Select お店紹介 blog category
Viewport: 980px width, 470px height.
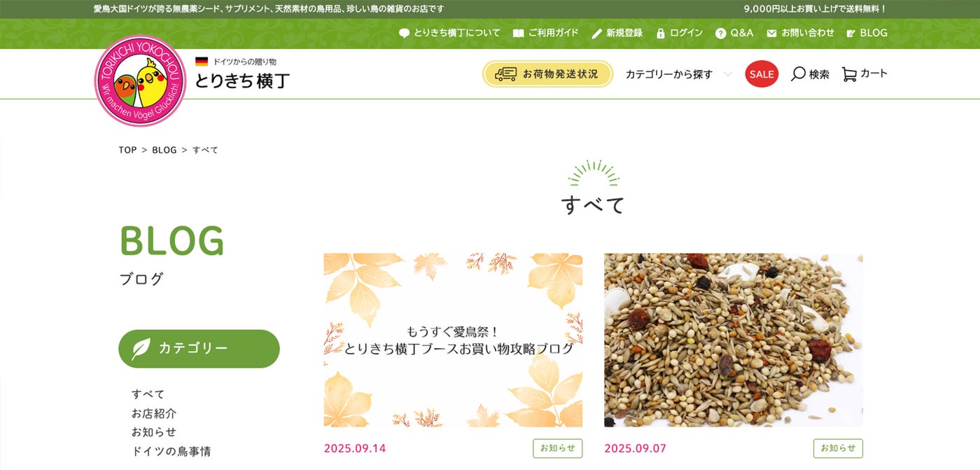[x=154, y=413]
